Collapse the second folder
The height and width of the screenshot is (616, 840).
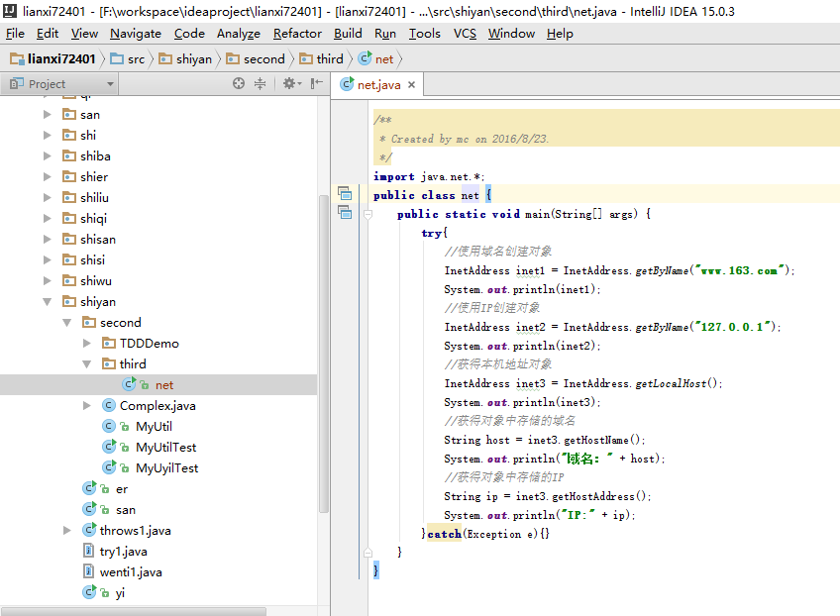(67, 323)
